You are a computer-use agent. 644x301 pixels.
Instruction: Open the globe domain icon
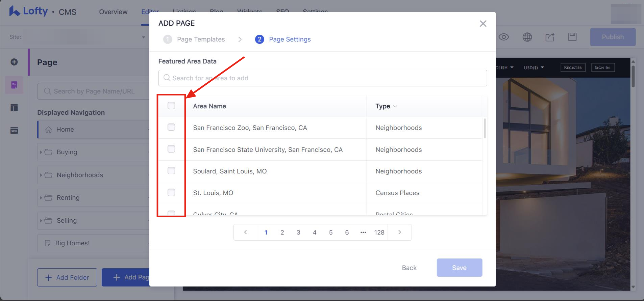click(x=527, y=37)
